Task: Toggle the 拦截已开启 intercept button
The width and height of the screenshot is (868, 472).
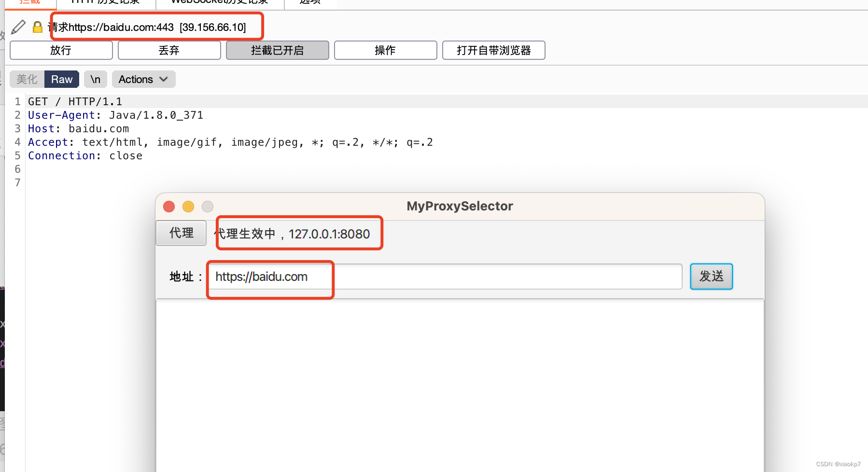Action: [x=277, y=50]
